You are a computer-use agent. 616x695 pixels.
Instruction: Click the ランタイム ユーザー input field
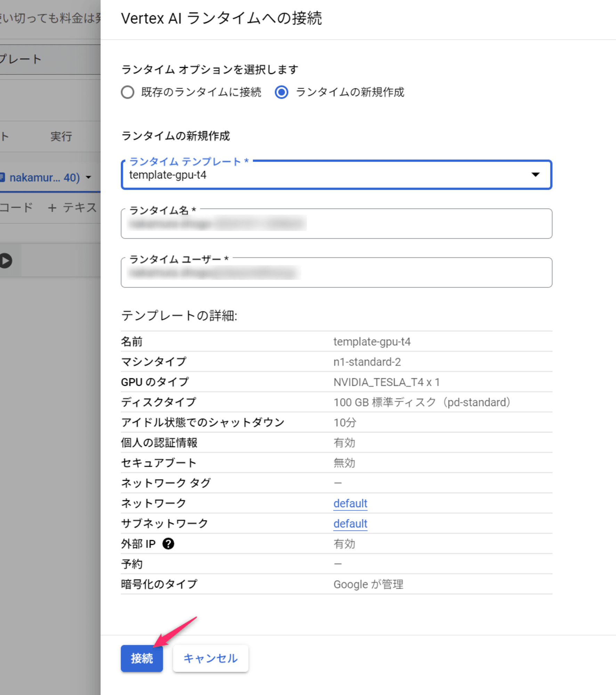click(336, 273)
